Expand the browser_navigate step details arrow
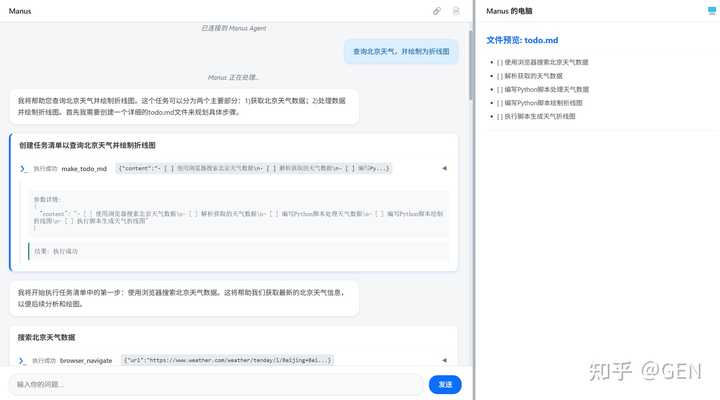The height and width of the screenshot is (400, 720). click(x=444, y=361)
